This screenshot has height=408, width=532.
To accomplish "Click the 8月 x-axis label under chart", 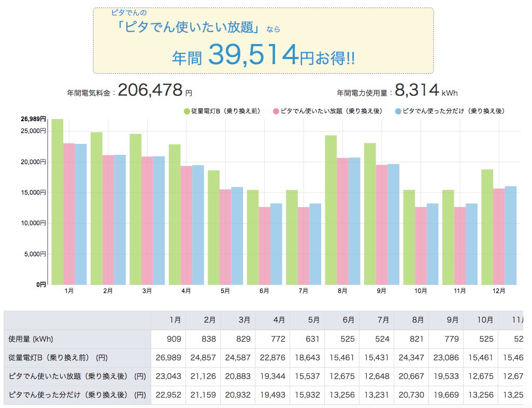I will [342, 291].
